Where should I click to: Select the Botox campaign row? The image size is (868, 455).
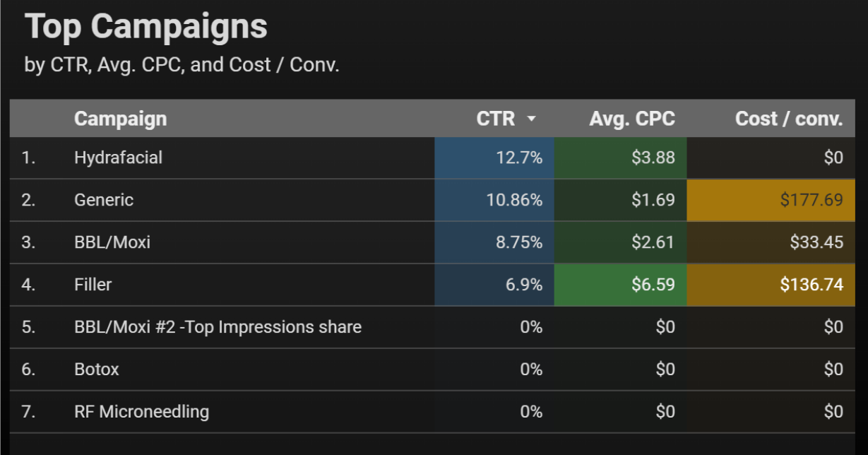[x=97, y=370]
